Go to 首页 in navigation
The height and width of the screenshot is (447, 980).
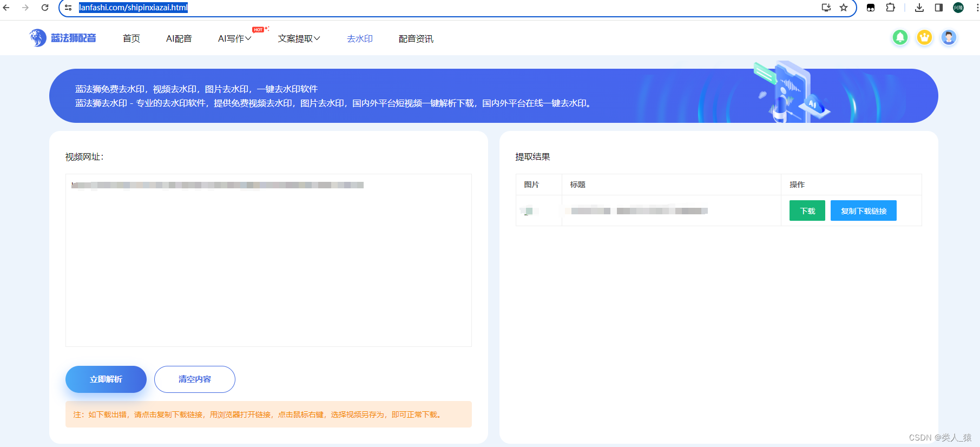(x=131, y=38)
